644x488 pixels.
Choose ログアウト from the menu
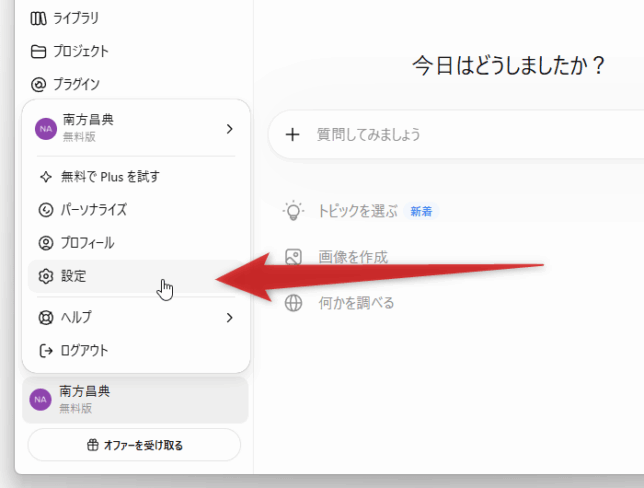[84, 350]
